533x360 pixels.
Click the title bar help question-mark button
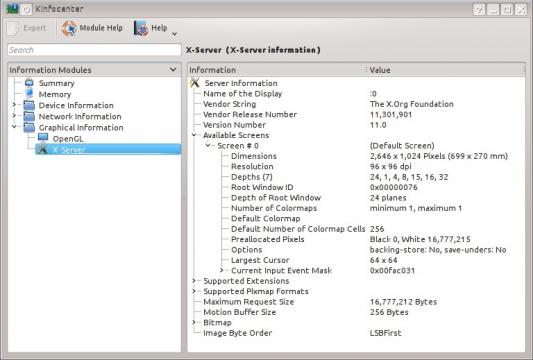click(479, 9)
